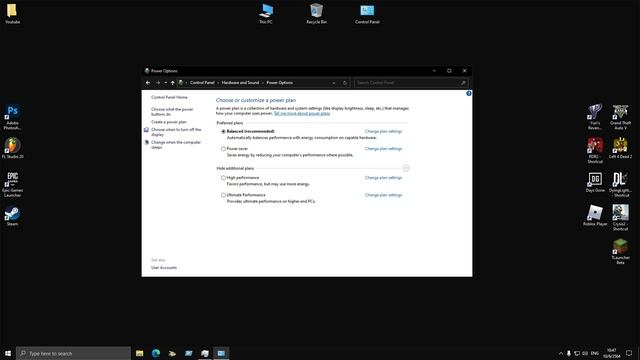The height and width of the screenshot is (360, 640).
Task: Change plan settings for the Balanced plan
Action: 383,131
